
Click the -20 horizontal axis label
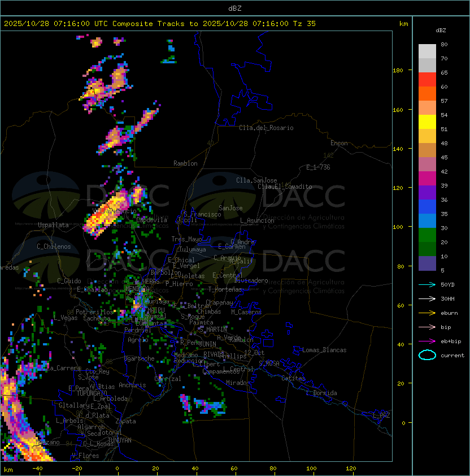click(x=77, y=469)
